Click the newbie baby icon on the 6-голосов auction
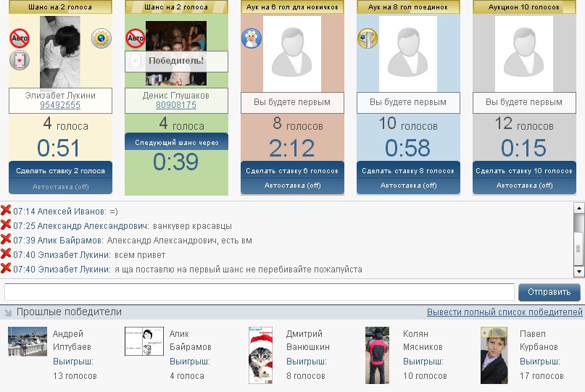Viewport: 585px width, 392px height. tap(252, 38)
